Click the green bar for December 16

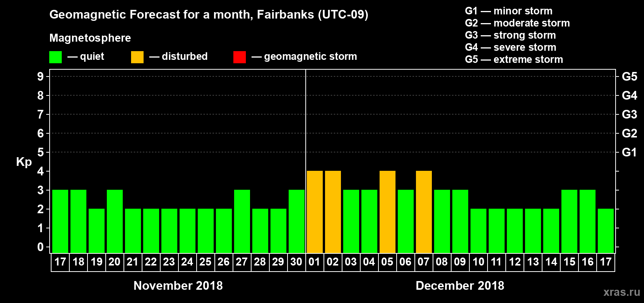point(588,221)
